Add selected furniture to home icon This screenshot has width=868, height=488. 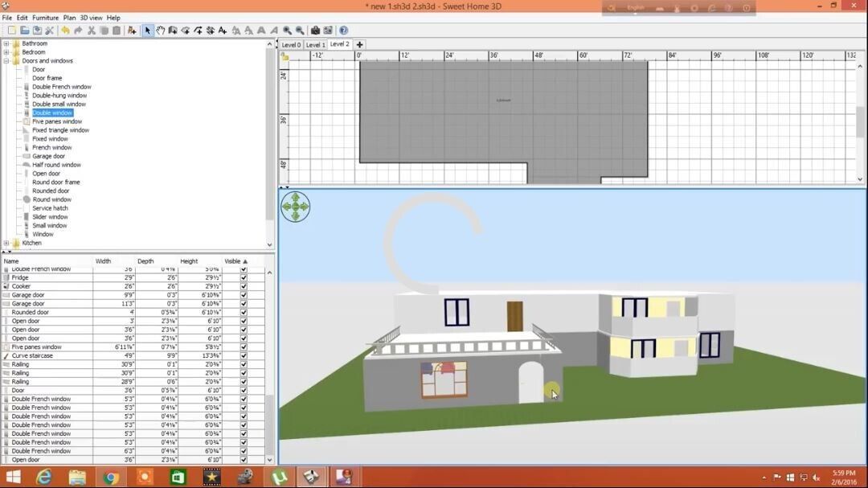tap(132, 31)
